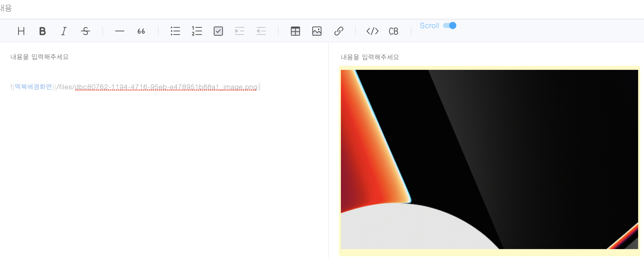Viewport: 644px width, 258px height.
Task: Create an ordered numbered list
Action: (x=197, y=31)
